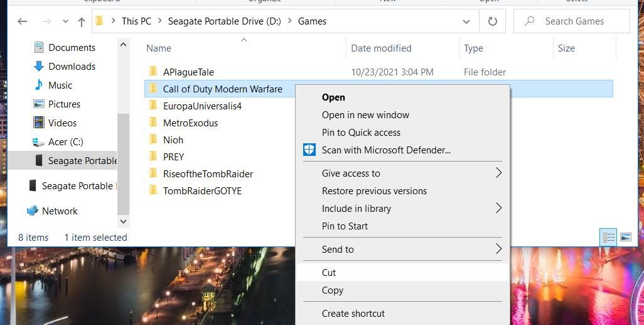Image resolution: width=644 pixels, height=325 pixels.
Task: Choose Open in new window
Action: tap(402, 115)
